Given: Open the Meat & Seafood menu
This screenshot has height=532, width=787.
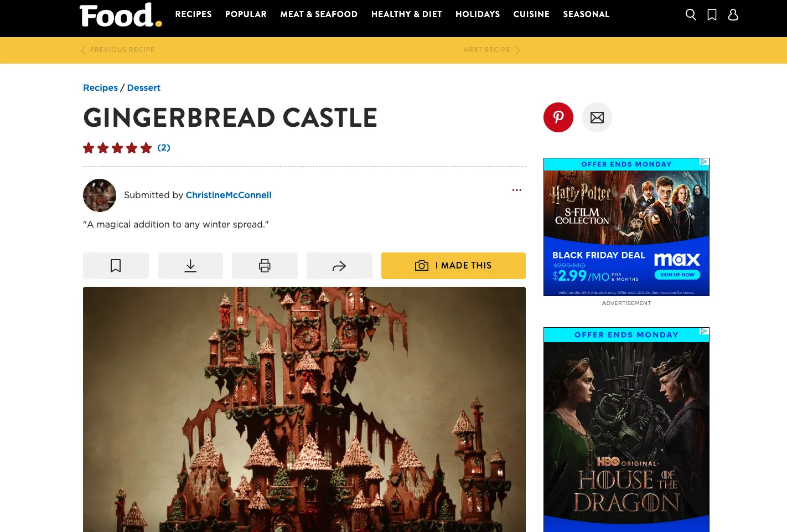Looking at the screenshot, I should pos(319,14).
